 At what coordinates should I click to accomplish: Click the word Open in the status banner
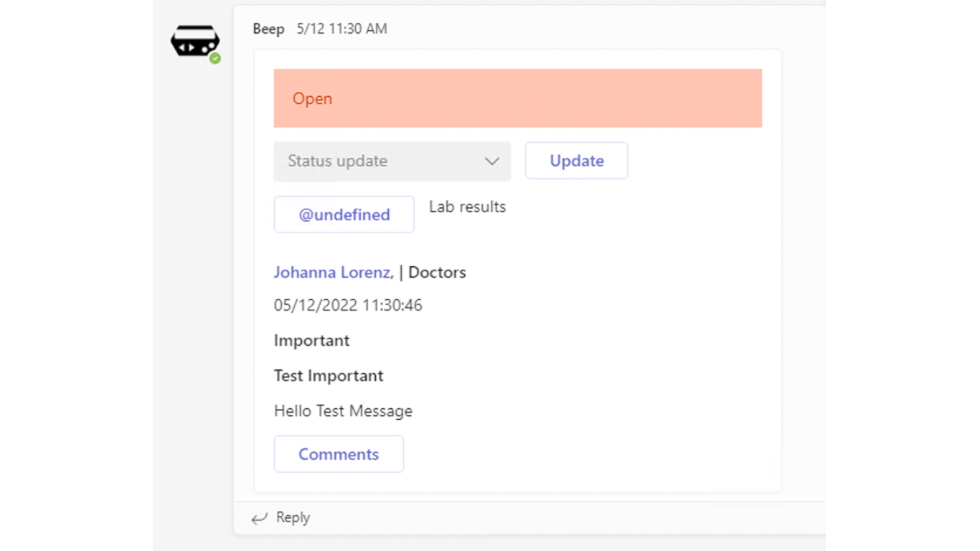pos(312,99)
